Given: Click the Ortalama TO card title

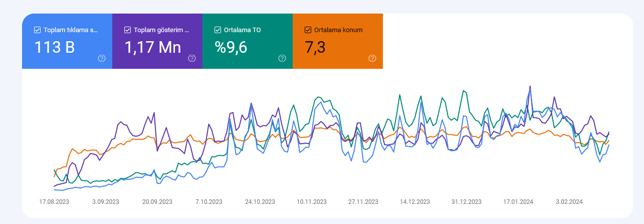Looking at the screenshot, I should [243, 30].
